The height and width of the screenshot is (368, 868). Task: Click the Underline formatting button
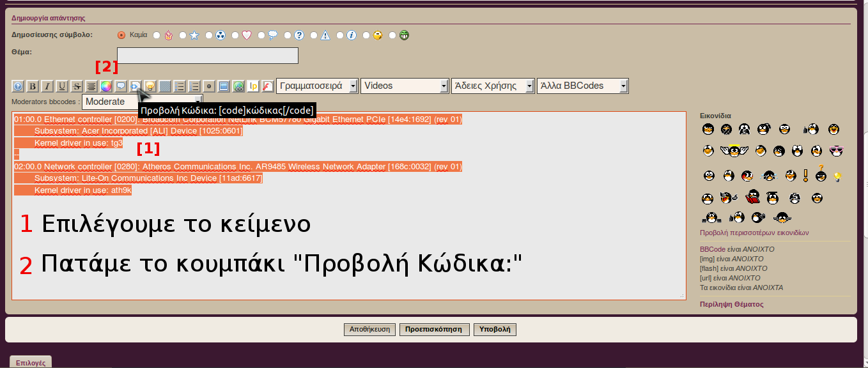pos(62,86)
